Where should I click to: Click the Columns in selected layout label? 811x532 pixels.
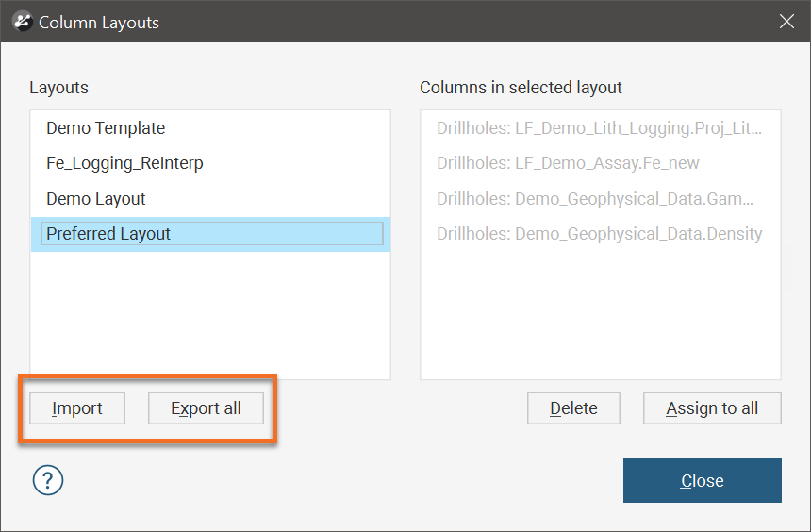pyautogui.click(x=521, y=88)
